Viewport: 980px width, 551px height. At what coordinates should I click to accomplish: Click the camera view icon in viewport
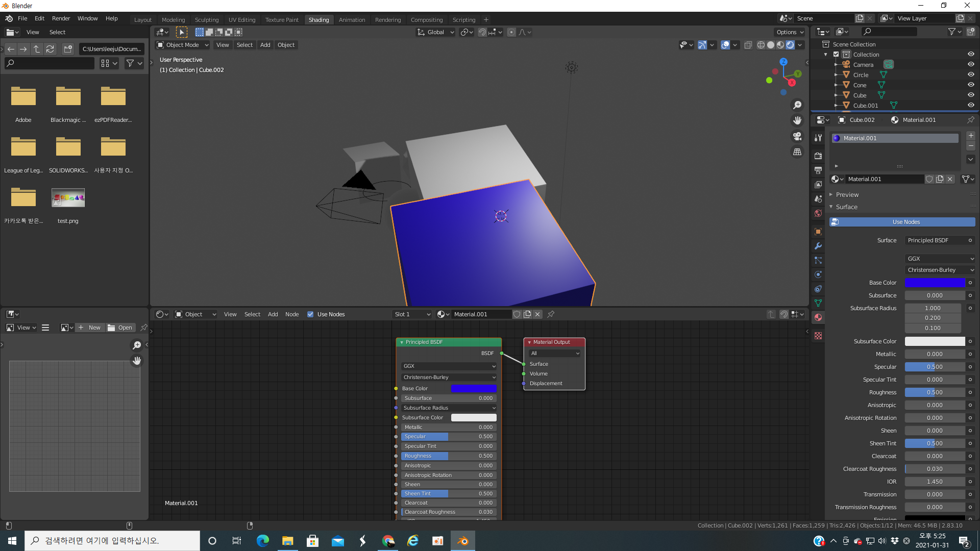point(797,136)
